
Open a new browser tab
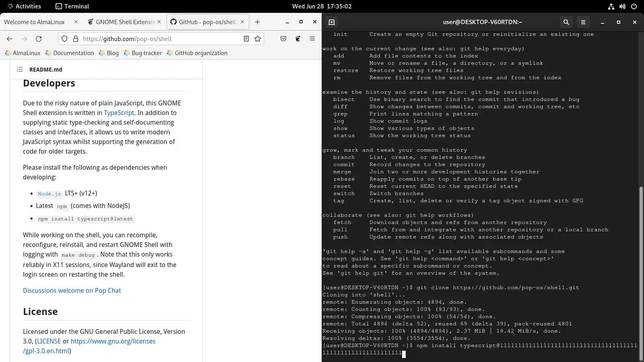click(258, 22)
